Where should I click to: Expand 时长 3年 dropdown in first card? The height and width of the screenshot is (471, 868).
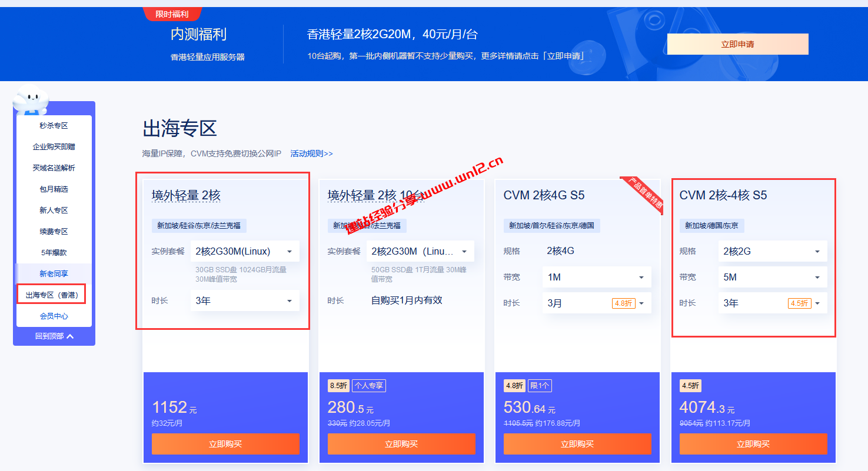(244, 300)
